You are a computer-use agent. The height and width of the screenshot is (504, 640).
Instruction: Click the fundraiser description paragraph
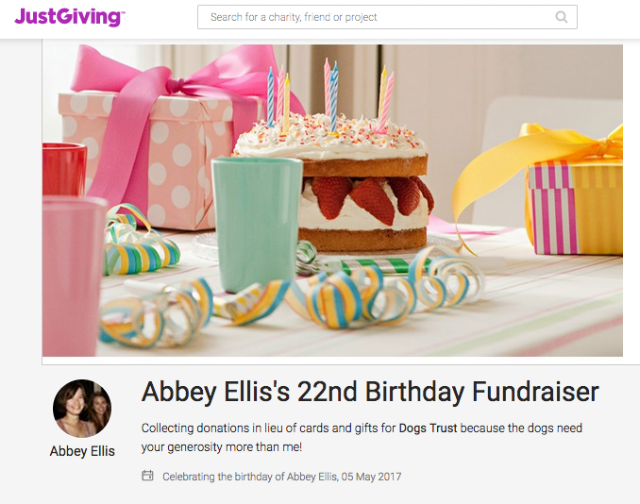362,437
